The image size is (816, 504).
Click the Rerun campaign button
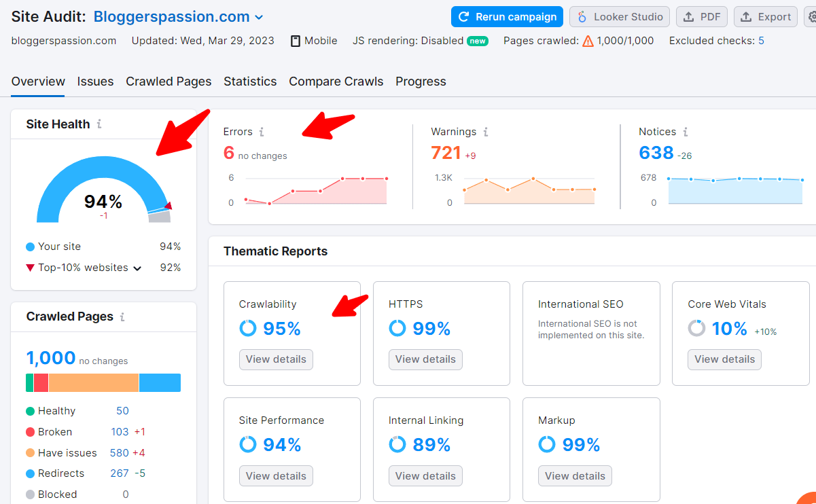[x=508, y=17]
